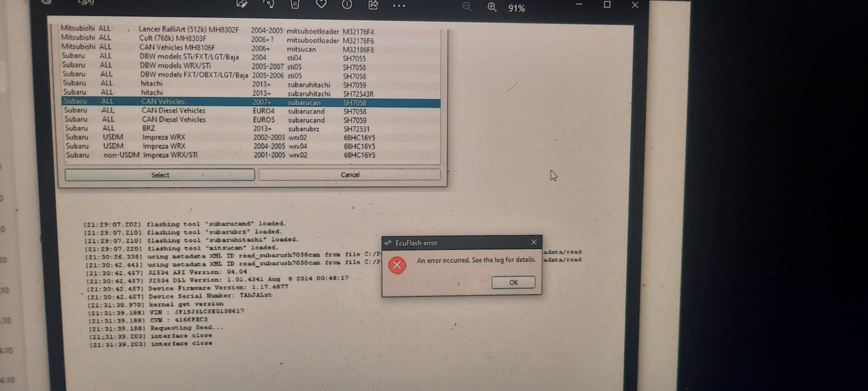Click the 91% zoom level indicator

516,9
